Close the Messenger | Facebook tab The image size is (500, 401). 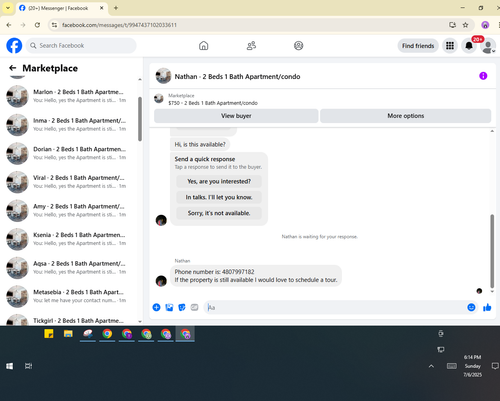[x=102, y=8]
